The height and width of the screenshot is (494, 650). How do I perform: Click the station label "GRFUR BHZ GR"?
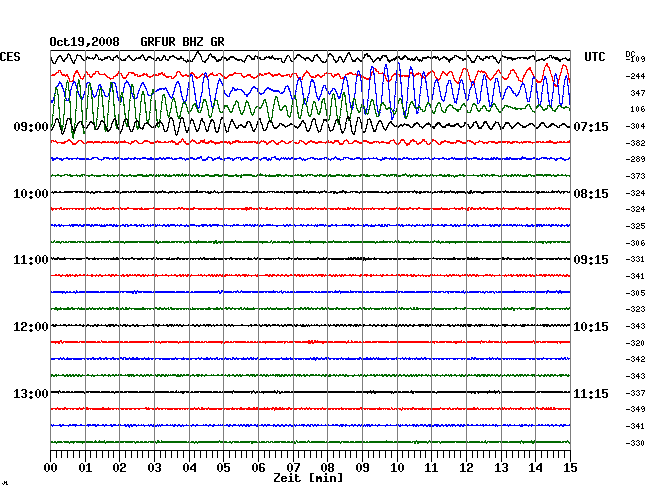coord(182,42)
